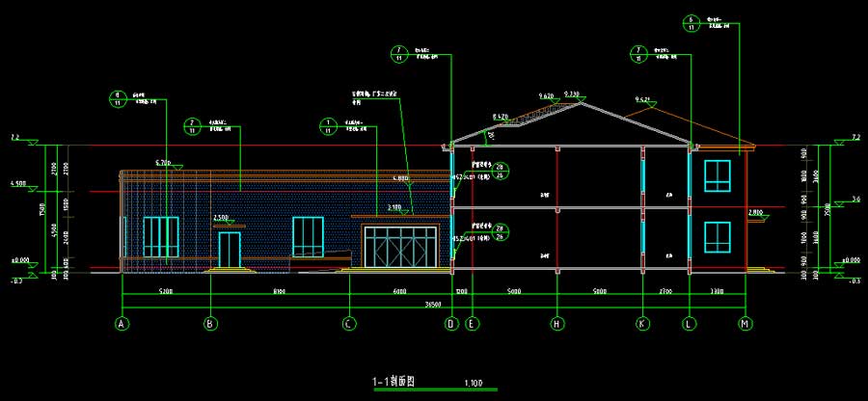Click detail callout bubble 8/11

point(118,97)
